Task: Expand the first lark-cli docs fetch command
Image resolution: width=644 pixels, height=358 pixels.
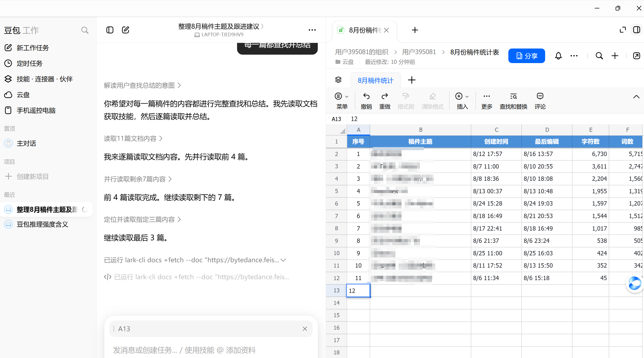Action: point(195,260)
